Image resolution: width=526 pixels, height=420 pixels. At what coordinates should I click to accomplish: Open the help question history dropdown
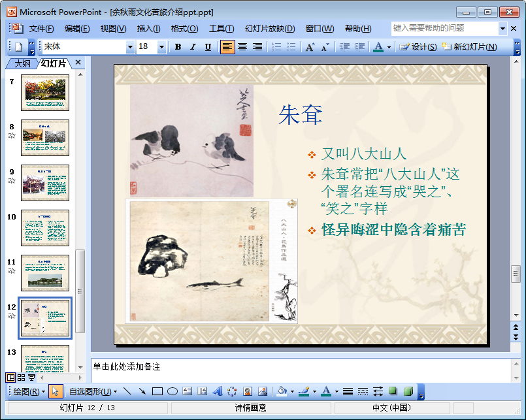point(502,29)
